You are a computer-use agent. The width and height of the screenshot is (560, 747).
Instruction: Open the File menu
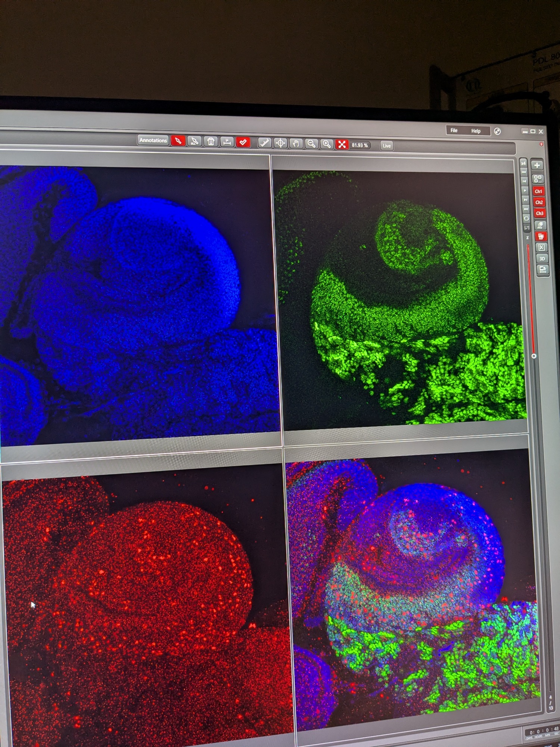pyautogui.click(x=454, y=130)
